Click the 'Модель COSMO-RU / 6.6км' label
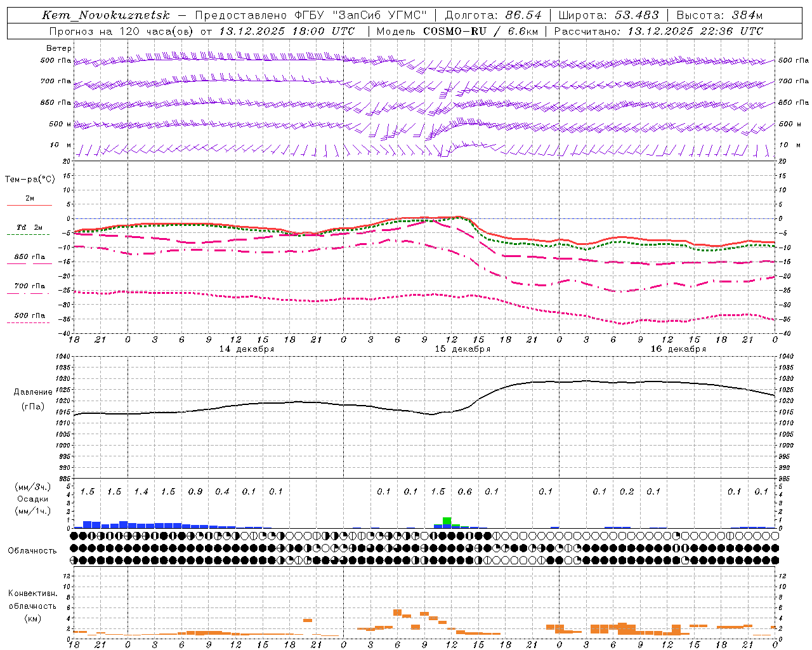This screenshot has height=650, width=812. click(457, 31)
